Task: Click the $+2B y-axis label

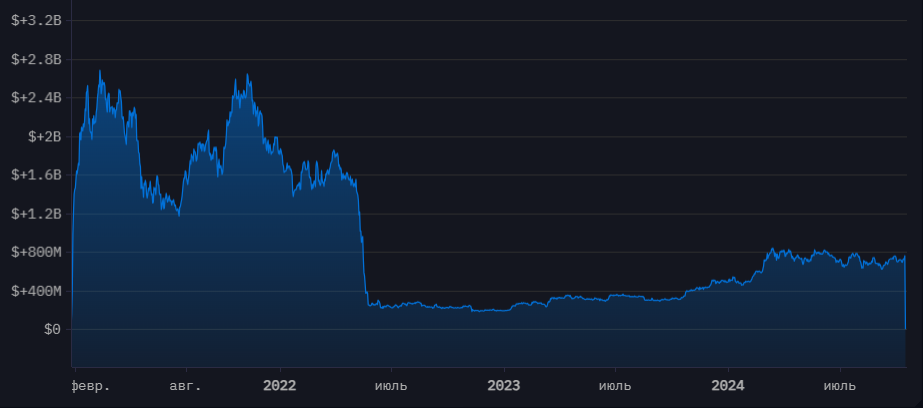Action: pyautogui.click(x=45, y=137)
